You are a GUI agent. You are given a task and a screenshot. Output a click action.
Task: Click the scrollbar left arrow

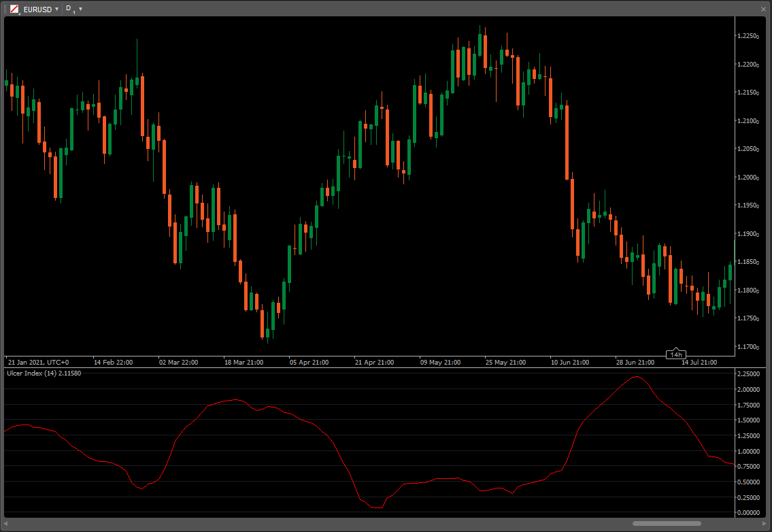click(7, 524)
